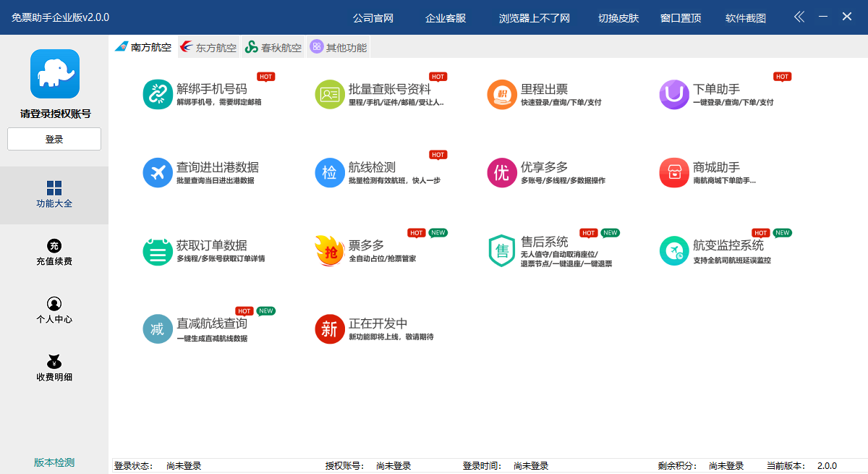Click the 剩余积分 label in status bar
Viewport: 868px width, 474px height.
coord(677,466)
